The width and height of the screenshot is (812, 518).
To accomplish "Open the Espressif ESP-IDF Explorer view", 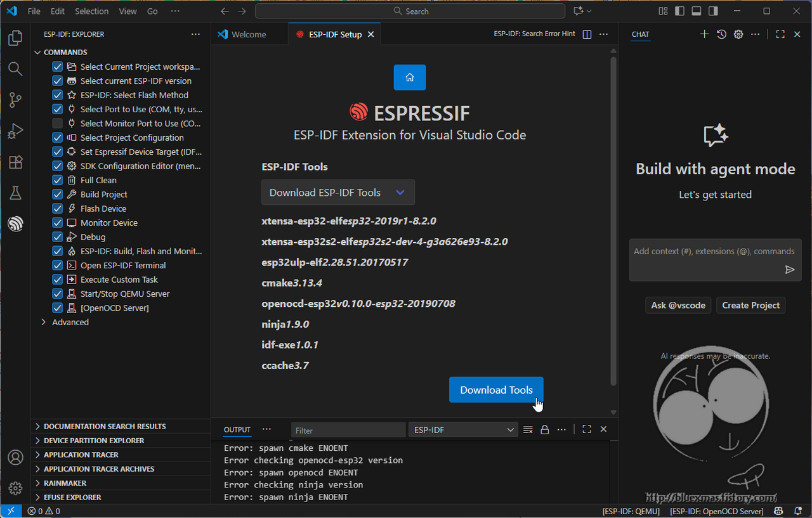I will click(x=15, y=223).
